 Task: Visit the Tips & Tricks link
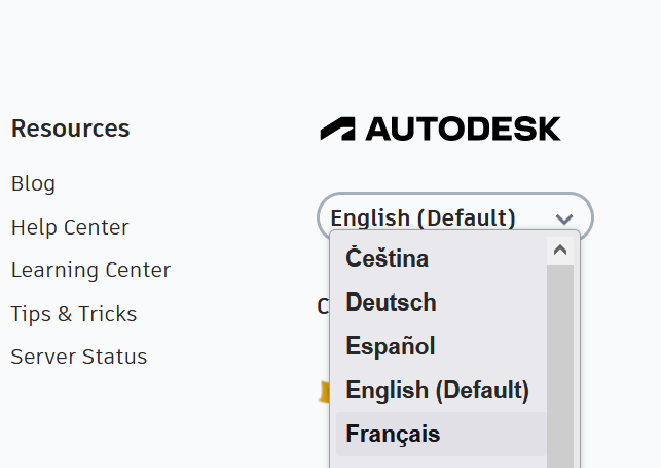(74, 314)
